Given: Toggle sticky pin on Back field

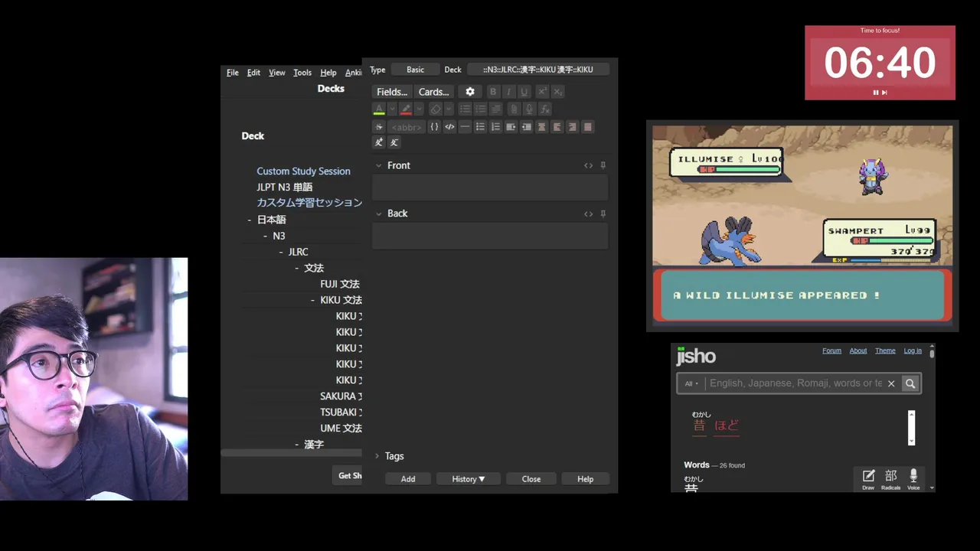Looking at the screenshot, I should click(x=603, y=214).
